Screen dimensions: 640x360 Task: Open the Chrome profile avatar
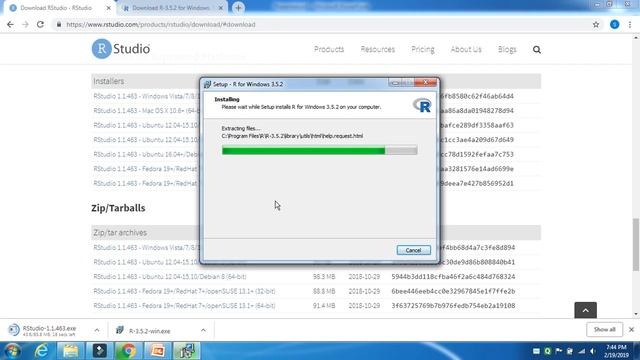(614, 24)
